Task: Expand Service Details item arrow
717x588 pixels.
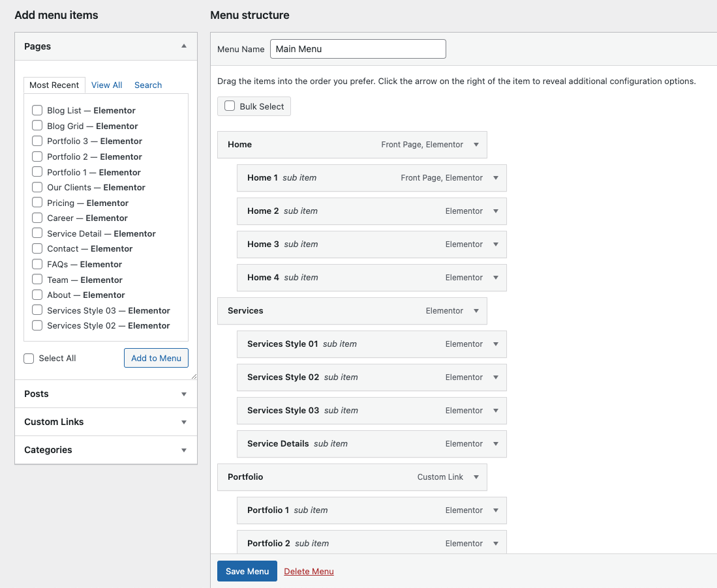Action: 496,444
